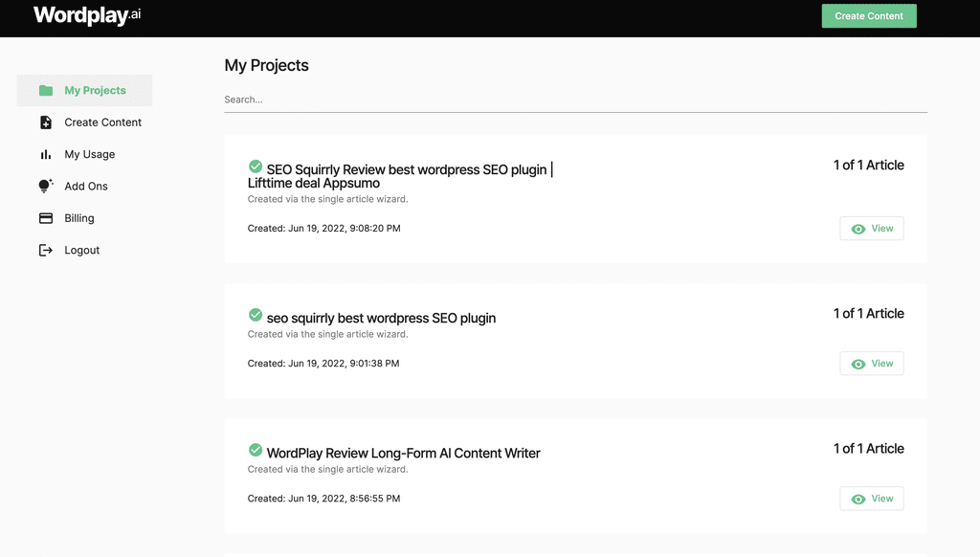Focus the Search projects field
Viewport: 980px width, 557px height.
click(575, 100)
